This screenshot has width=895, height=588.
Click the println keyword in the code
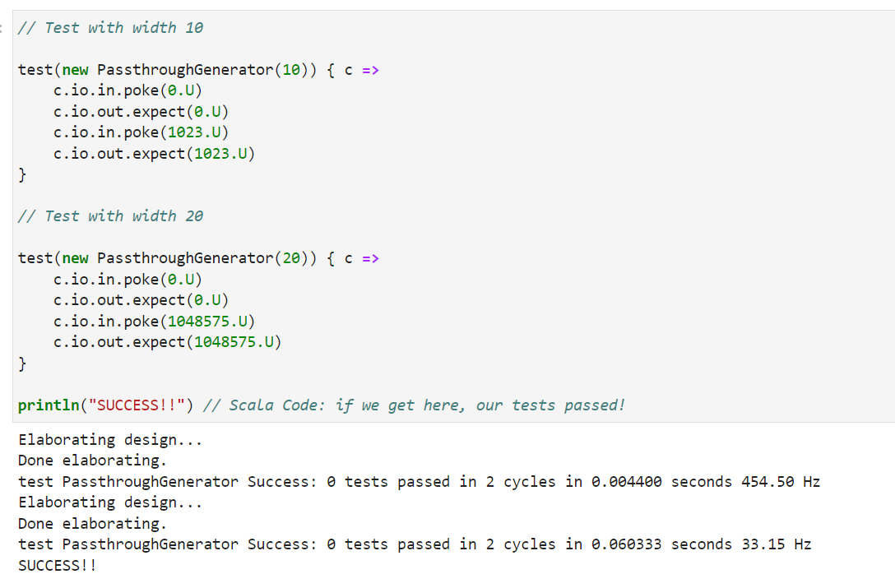coord(49,405)
